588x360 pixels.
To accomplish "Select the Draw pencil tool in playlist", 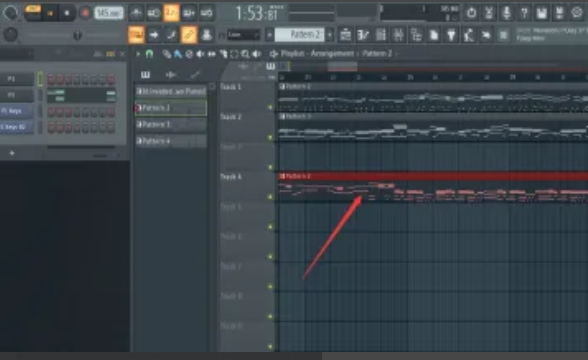I will coord(167,54).
